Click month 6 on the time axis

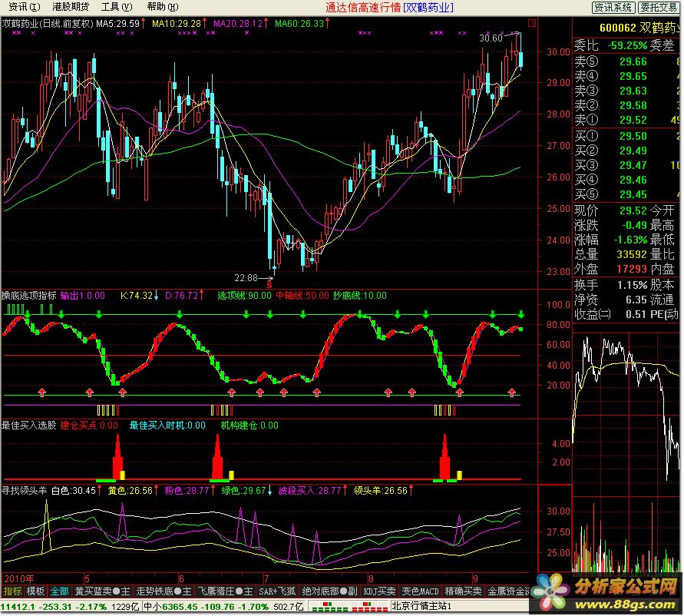(x=181, y=579)
